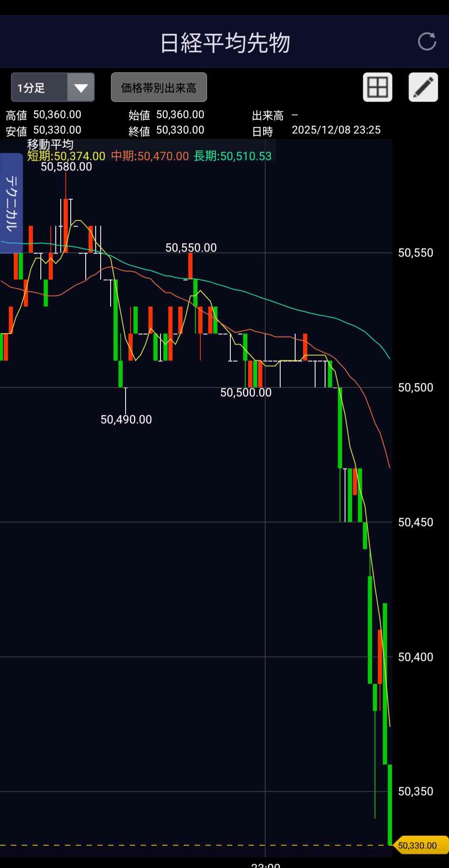This screenshot has height=868, width=449.
Task: Open the テクニカル side tab
Action: coord(11,203)
